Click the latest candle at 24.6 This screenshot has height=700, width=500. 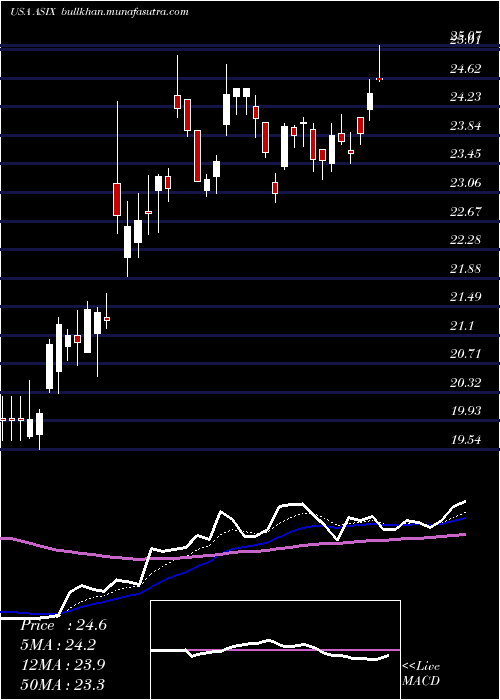click(380, 63)
